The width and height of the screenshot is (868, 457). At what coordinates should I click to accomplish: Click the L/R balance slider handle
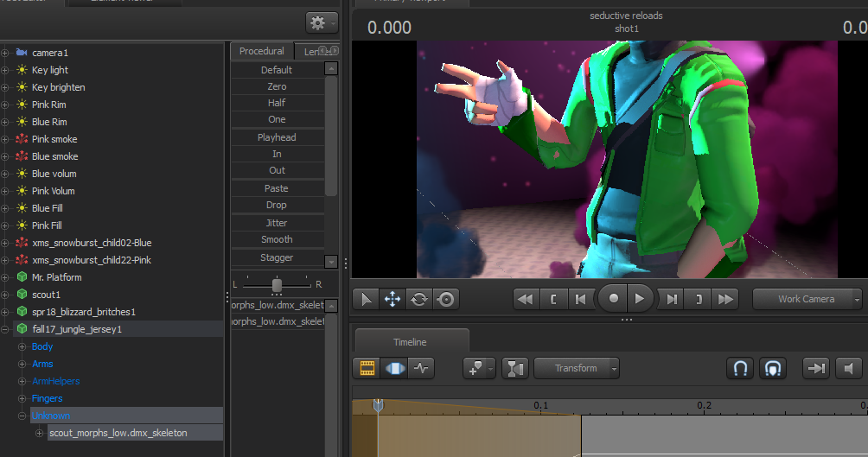[277, 284]
